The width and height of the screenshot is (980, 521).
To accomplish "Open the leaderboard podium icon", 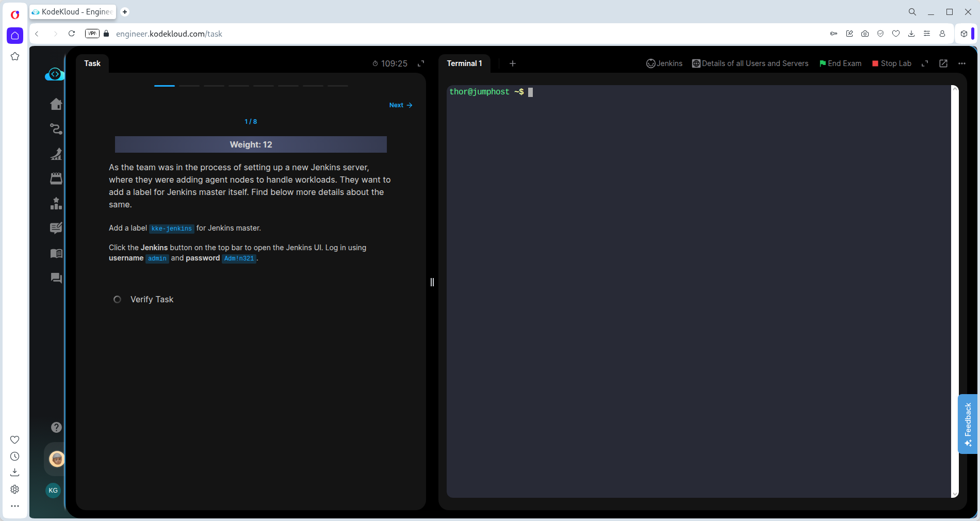I will coord(56,204).
